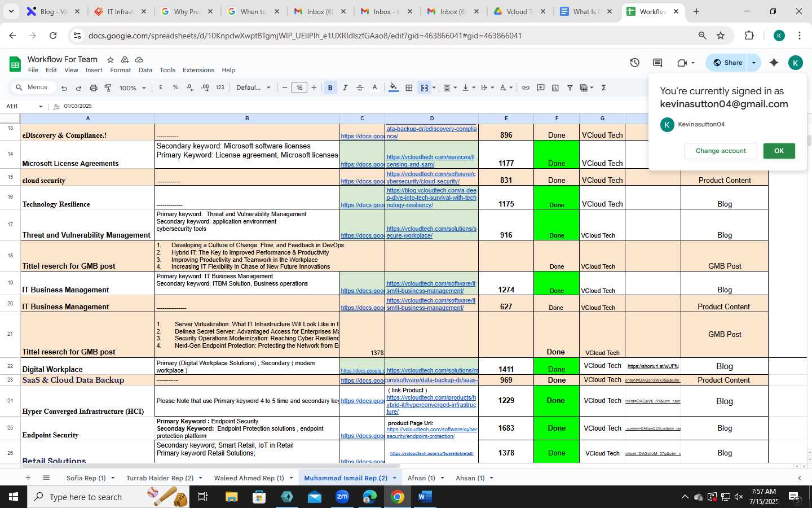Open the 123 number formats menu
812x508 pixels.
point(220,87)
